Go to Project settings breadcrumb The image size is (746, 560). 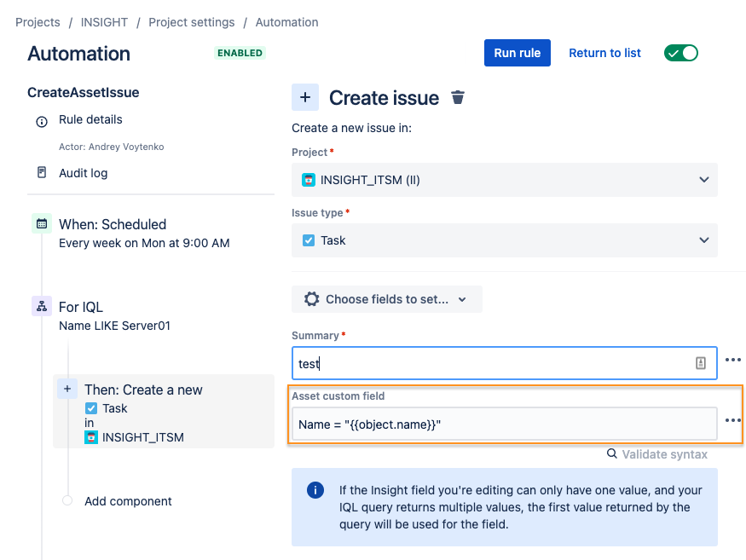click(x=191, y=22)
